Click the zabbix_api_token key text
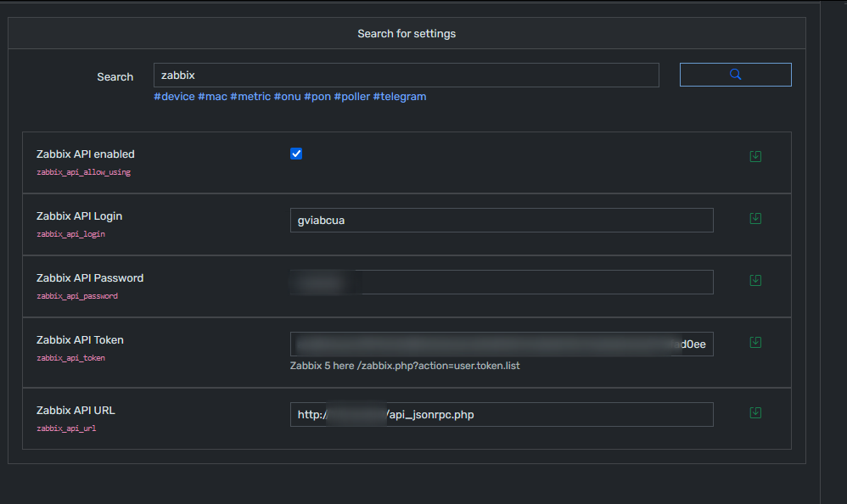847x504 pixels. tap(70, 358)
